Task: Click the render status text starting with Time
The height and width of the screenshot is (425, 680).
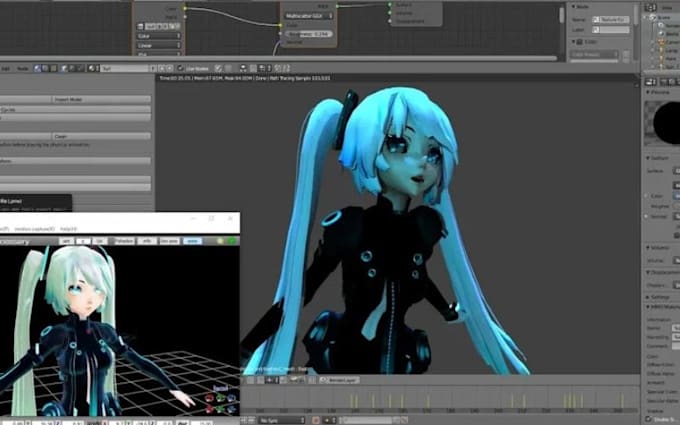Action: (x=245, y=78)
